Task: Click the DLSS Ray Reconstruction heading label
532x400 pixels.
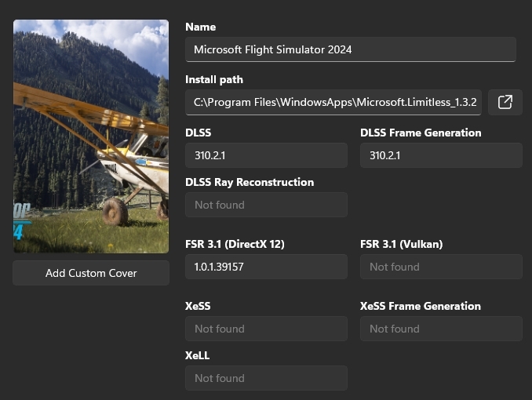Action: [x=250, y=182]
